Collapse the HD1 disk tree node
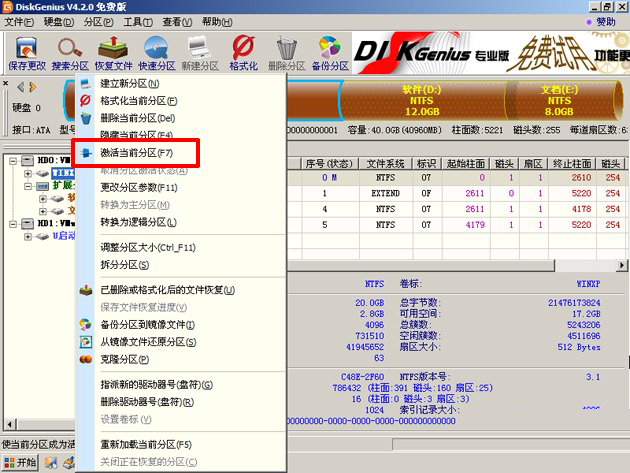Viewport: 630px width, 473px height. [12, 223]
